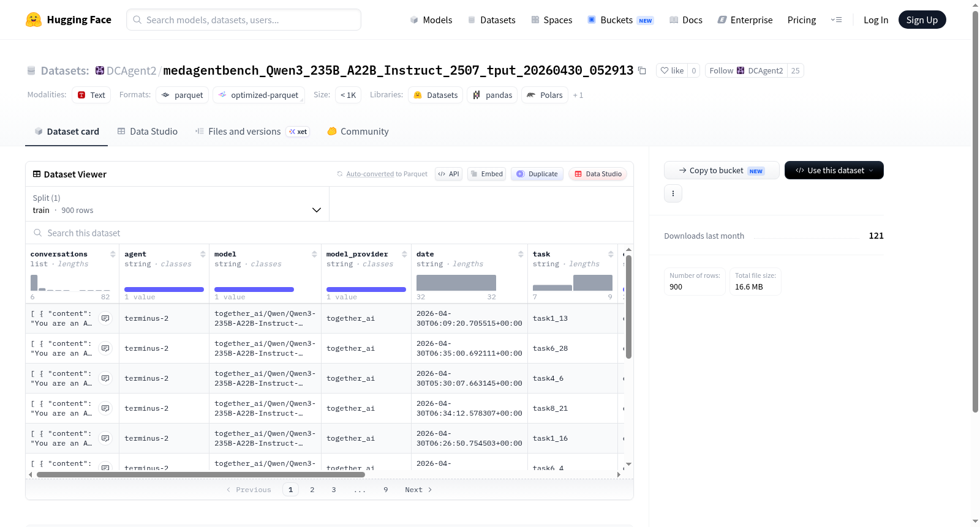Open the Use this dataset dropdown
Image resolution: width=980 pixels, height=527 pixels.
click(834, 170)
